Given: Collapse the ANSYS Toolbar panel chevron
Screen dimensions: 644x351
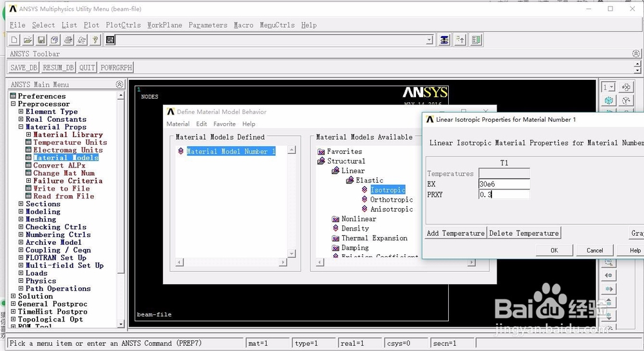Looking at the screenshot, I should (636, 53).
